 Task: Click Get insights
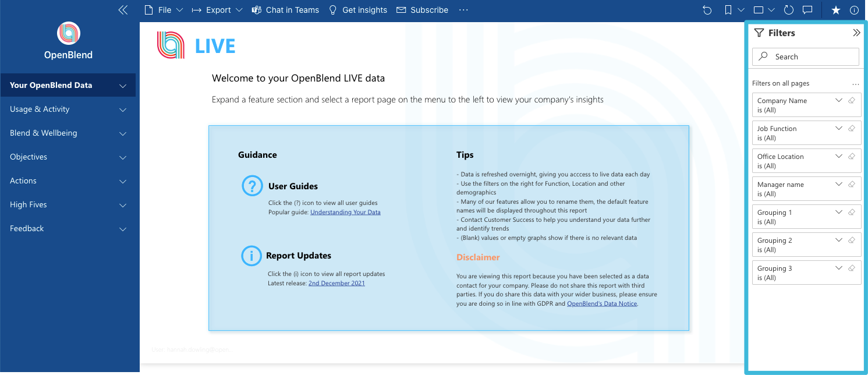[x=358, y=10]
